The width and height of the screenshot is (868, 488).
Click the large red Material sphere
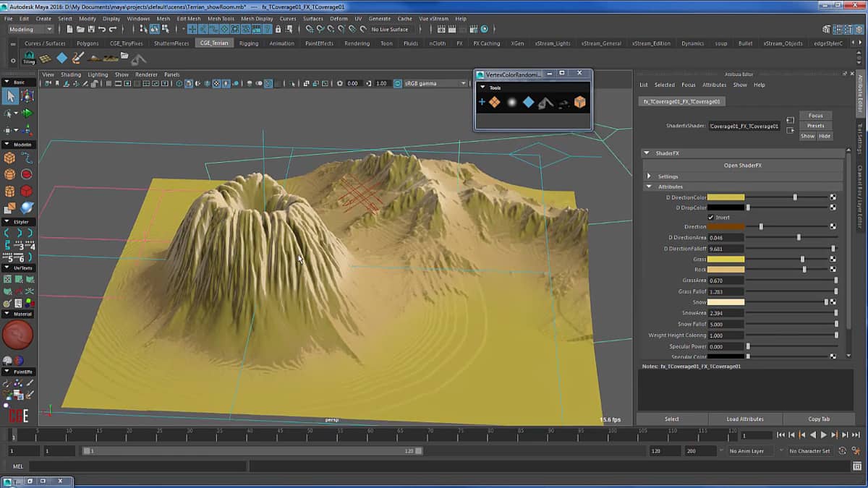18,335
